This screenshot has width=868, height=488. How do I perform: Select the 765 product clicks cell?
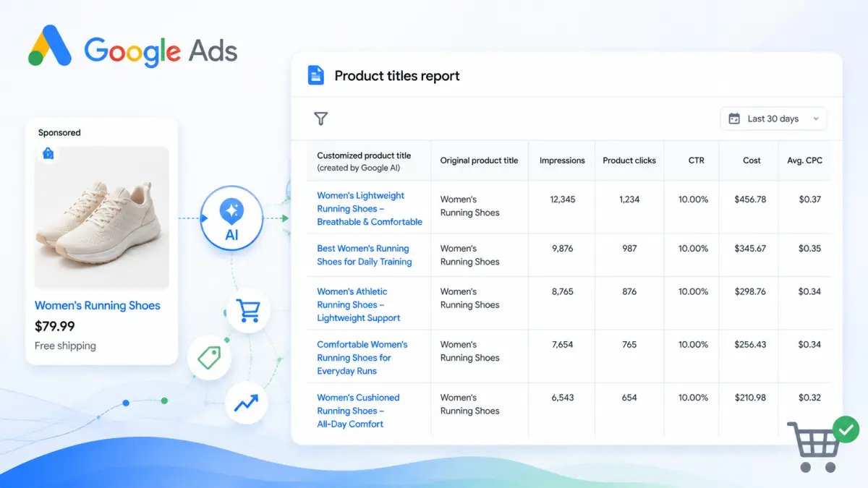tap(629, 344)
